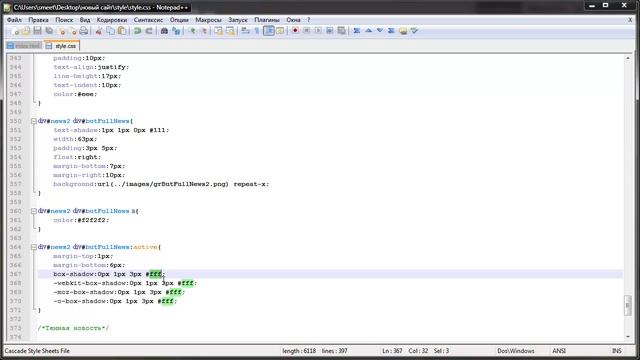Toggle synchronized horizontal scrolling icon

point(230,31)
